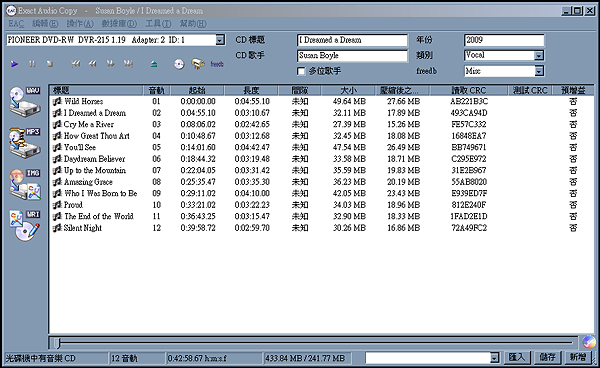600x368 pixels.
Task: Click the 預增益 column header
Action: [573, 90]
